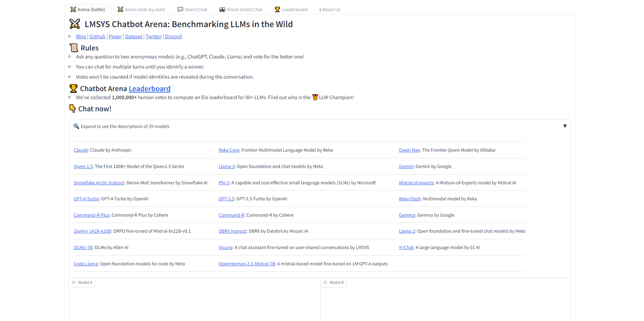Open the OpenHermes-2.5-Mistral-7B link
This screenshot has width=644, height=321.
tap(247, 264)
